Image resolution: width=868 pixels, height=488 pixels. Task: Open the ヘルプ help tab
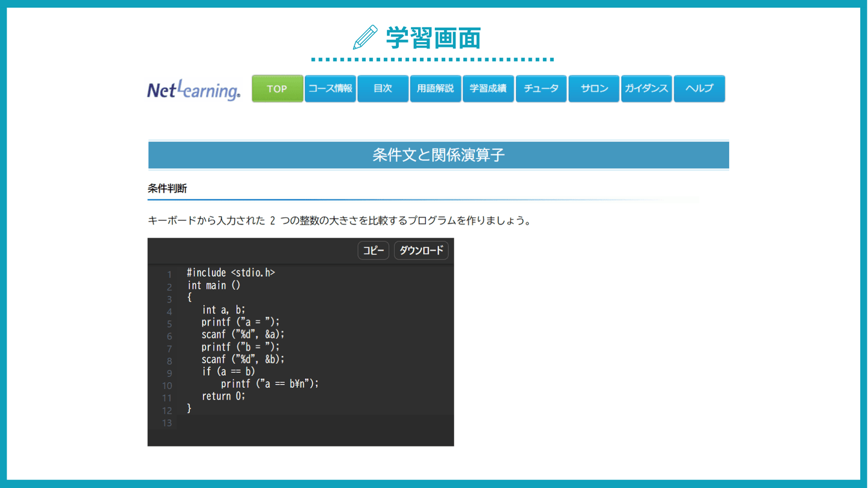[699, 89]
